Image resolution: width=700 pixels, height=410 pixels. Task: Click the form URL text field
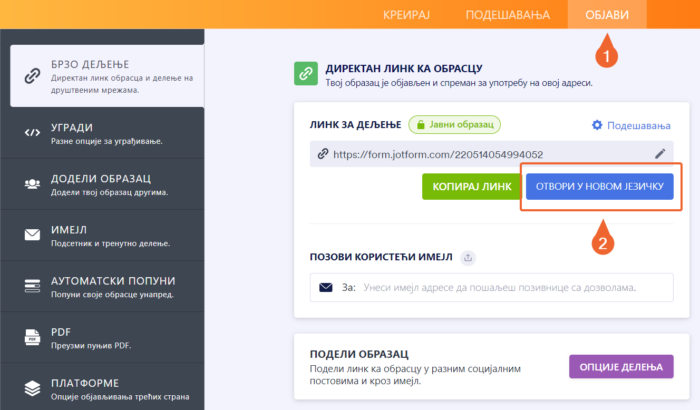tap(492, 154)
